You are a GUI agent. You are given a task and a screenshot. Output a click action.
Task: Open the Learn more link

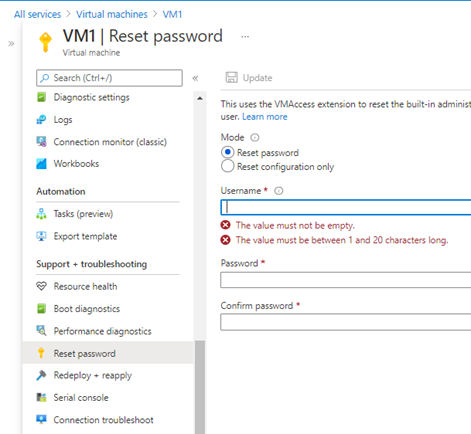[265, 117]
